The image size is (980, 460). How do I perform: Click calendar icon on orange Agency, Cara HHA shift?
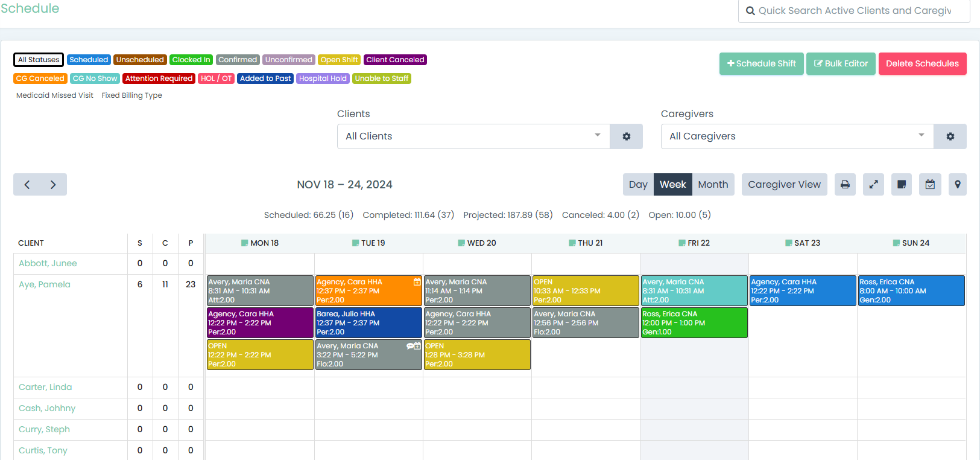pyautogui.click(x=417, y=282)
